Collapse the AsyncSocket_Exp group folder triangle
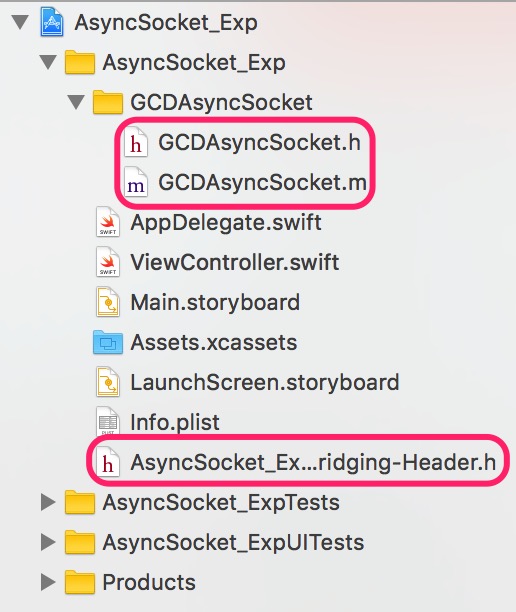516x612 pixels. pyautogui.click(x=48, y=62)
